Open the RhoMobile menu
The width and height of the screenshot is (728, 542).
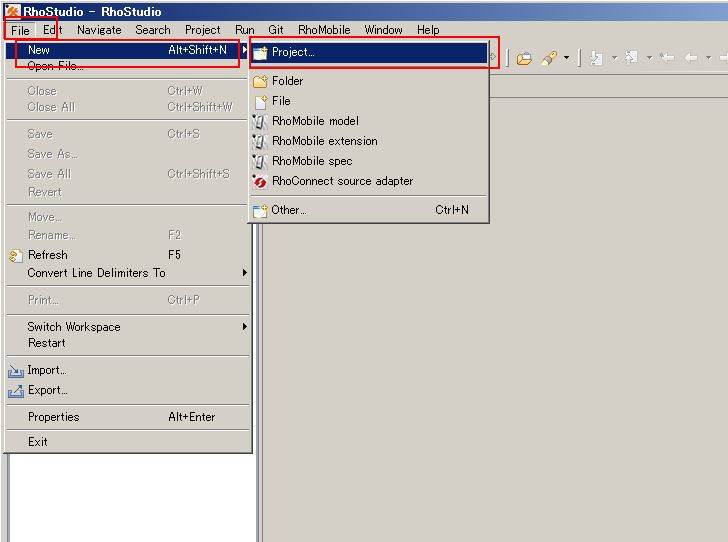coord(324,30)
